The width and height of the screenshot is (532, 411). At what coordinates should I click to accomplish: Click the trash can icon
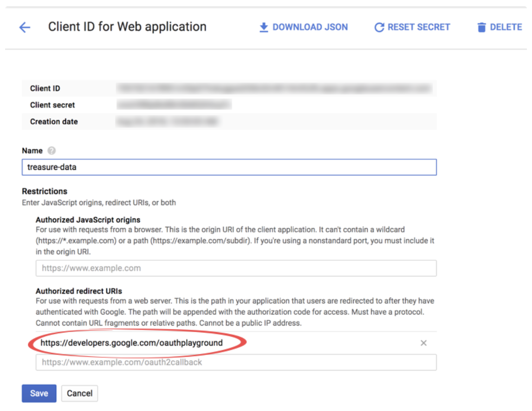pyautogui.click(x=481, y=27)
